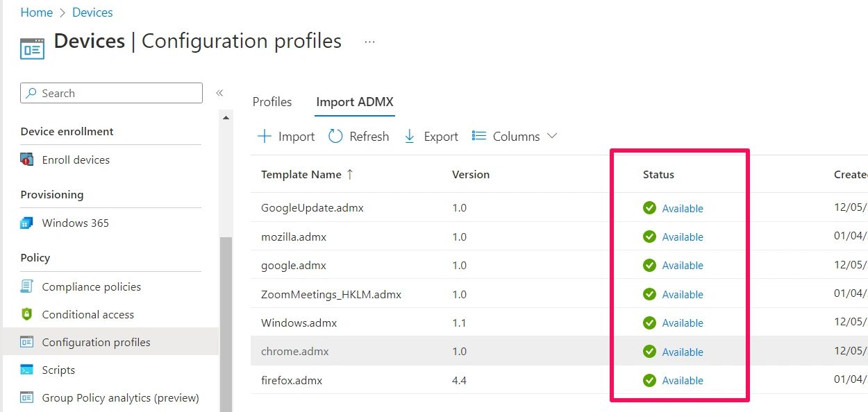The height and width of the screenshot is (412, 868).
Task: Click the green status checkmark for mozilla.admx
Action: 649,237
